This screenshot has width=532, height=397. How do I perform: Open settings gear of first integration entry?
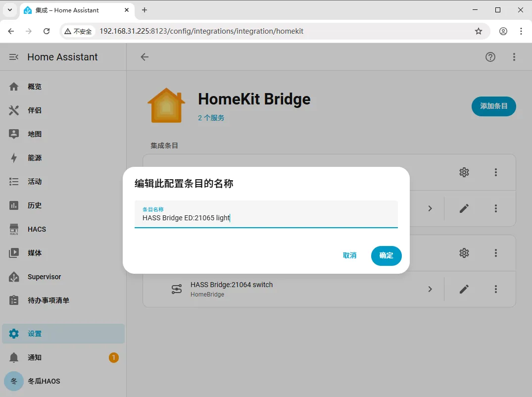[464, 172]
